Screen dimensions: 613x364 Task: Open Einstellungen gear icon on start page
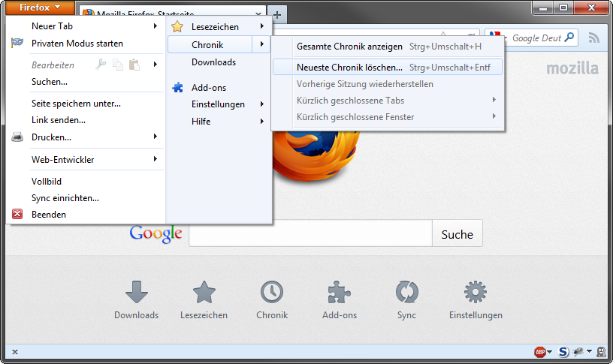point(476,292)
